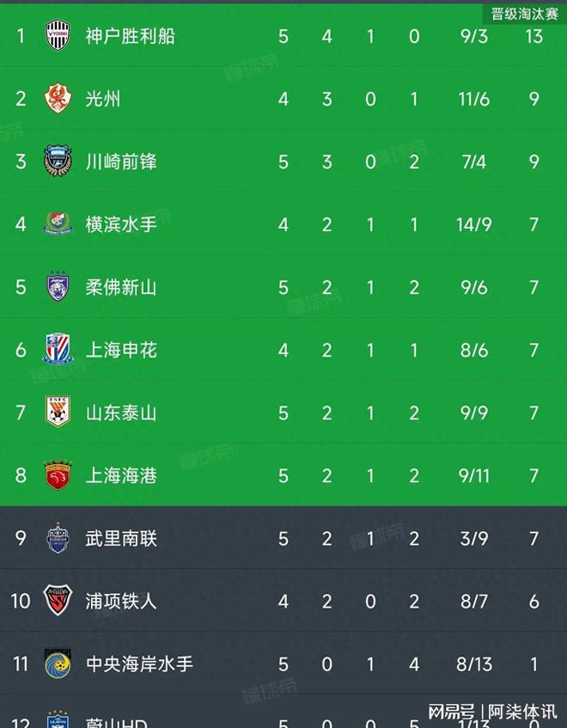Click the 山东泰山 team name

121,413
